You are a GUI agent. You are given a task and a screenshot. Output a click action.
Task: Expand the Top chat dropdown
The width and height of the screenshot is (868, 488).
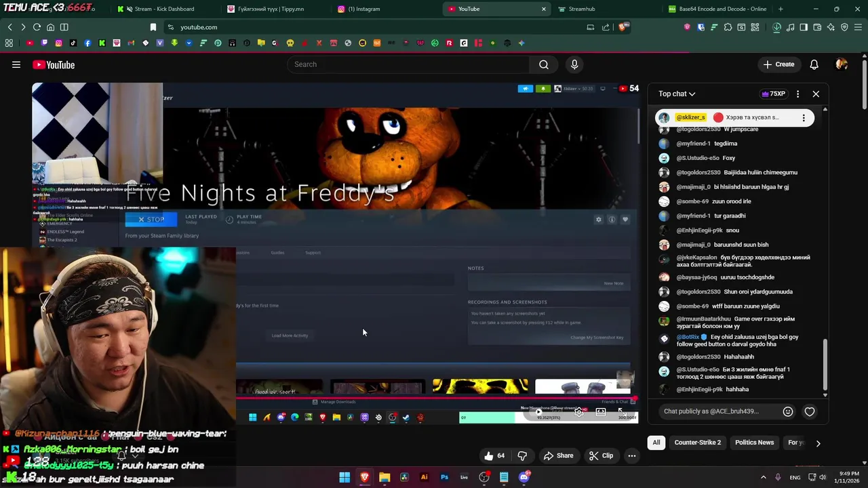677,94
